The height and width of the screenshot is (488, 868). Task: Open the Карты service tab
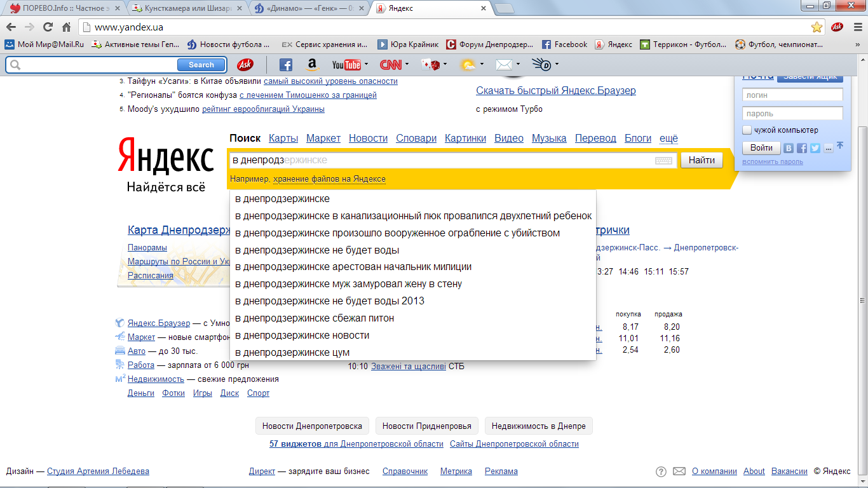coord(283,139)
